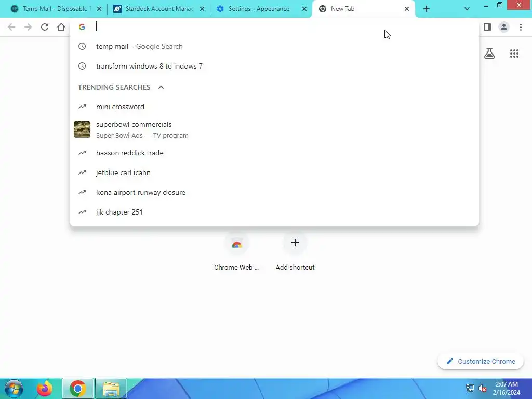Image resolution: width=532 pixels, height=399 pixels.
Task: Click the Chrome taskbar icon
Action: point(78,389)
